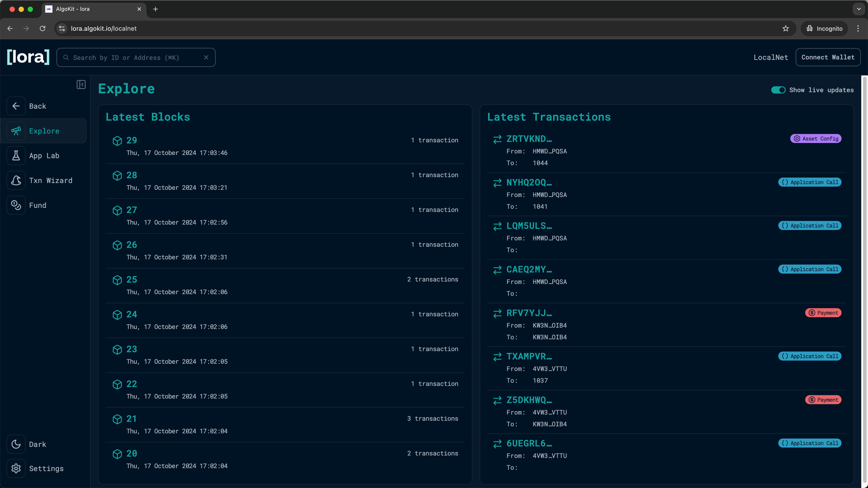Open Chrome's three-dot menu

(858, 29)
